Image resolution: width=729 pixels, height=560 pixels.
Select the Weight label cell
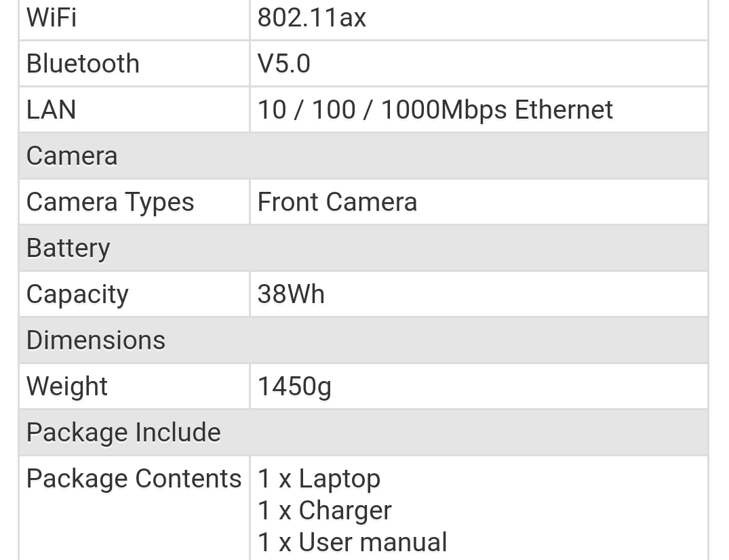click(x=134, y=386)
